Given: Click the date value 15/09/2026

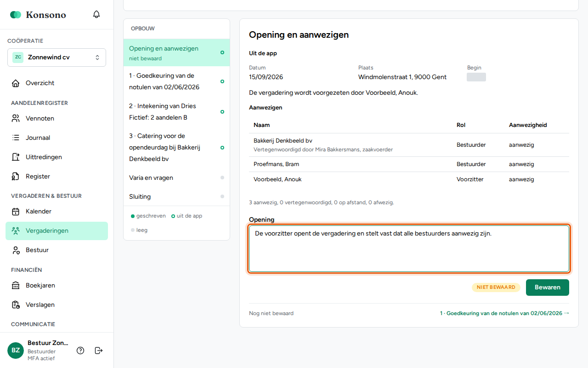Looking at the screenshot, I should (x=266, y=77).
